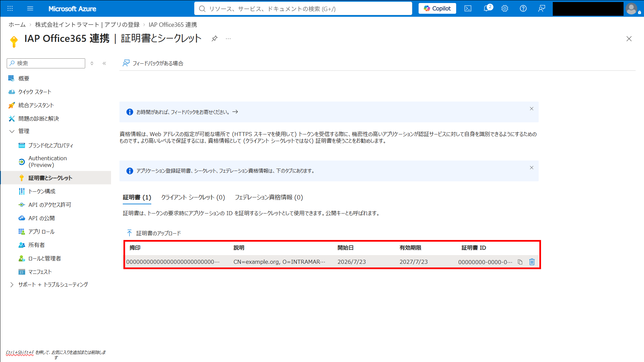Click 証明書のアップロード upload button
Image resolution: width=644 pixels, height=362 pixels.
[x=154, y=233]
